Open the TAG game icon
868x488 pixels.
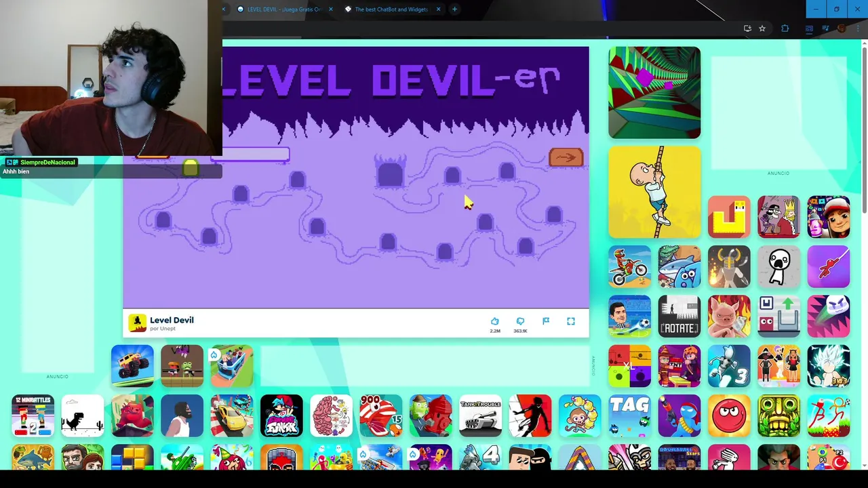[x=629, y=415]
